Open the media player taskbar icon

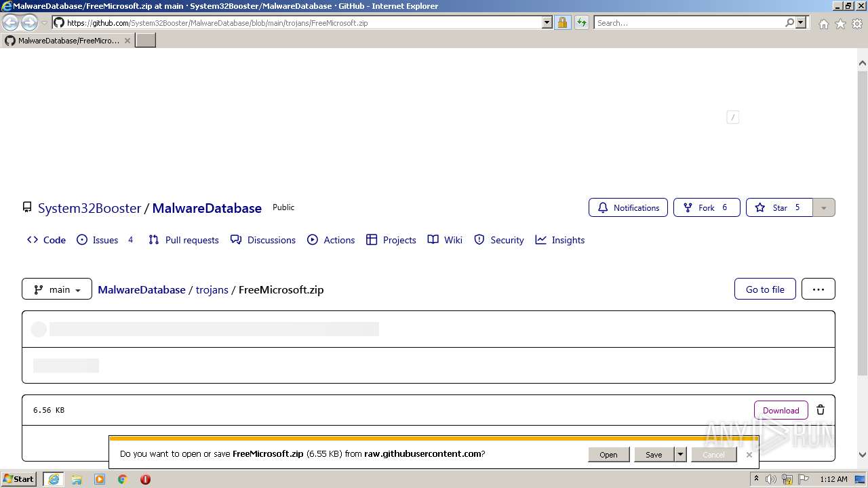[100, 479]
